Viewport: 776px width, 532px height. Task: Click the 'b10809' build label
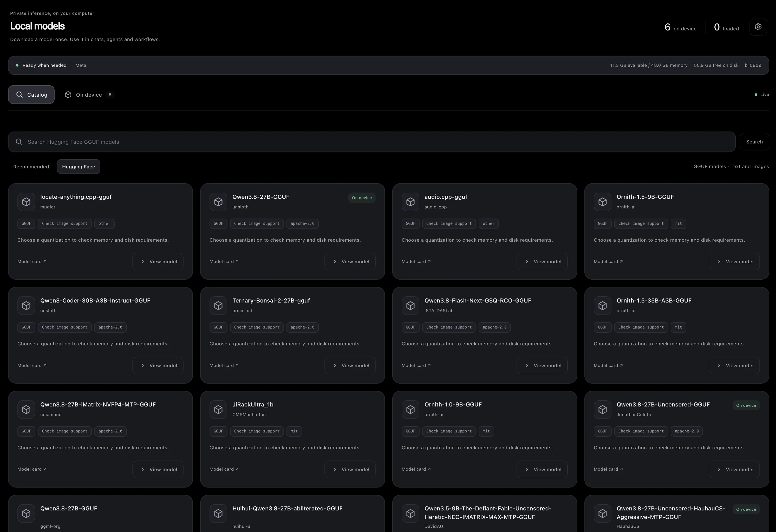(x=753, y=65)
